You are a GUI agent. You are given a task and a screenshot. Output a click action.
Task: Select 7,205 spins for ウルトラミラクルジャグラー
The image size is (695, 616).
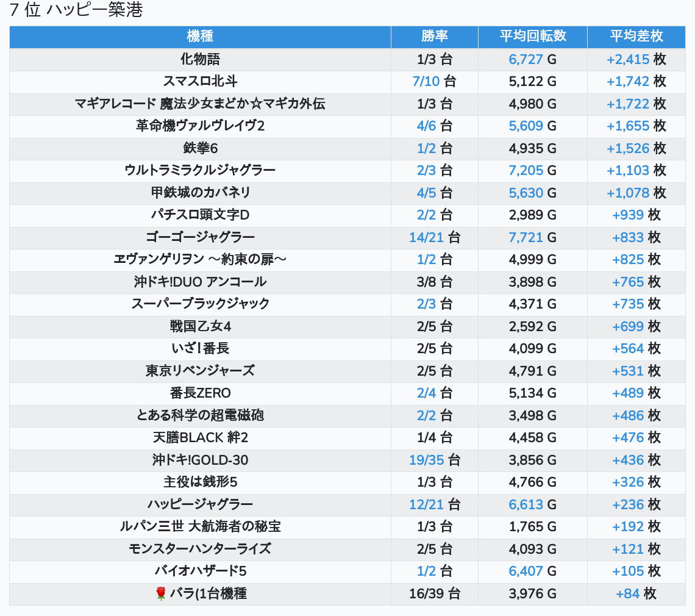tap(526, 171)
